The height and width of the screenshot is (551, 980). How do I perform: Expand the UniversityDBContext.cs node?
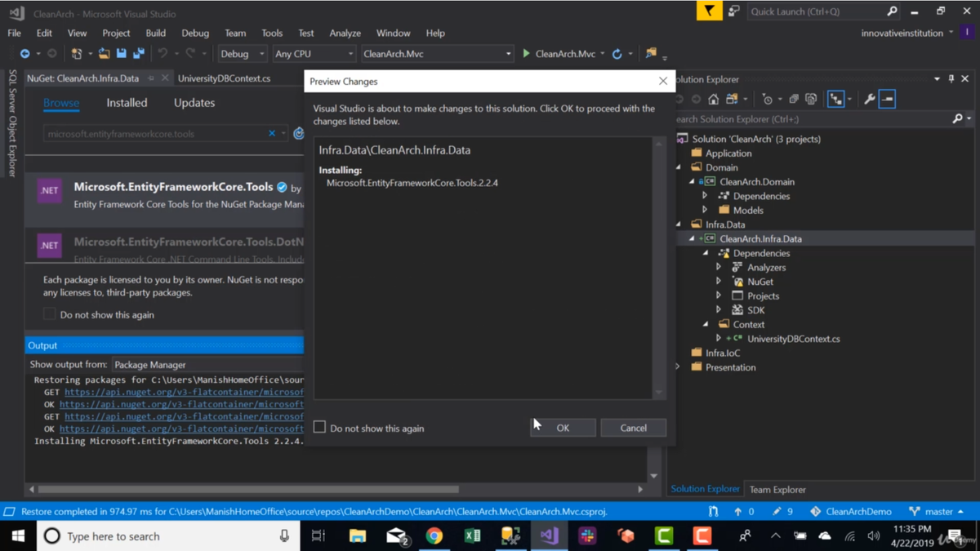tap(719, 339)
